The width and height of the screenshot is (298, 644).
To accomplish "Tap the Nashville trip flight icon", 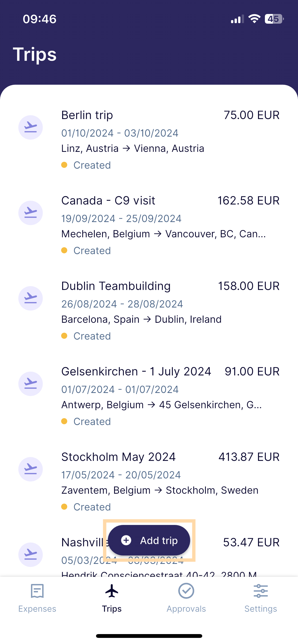I will (x=31, y=555).
